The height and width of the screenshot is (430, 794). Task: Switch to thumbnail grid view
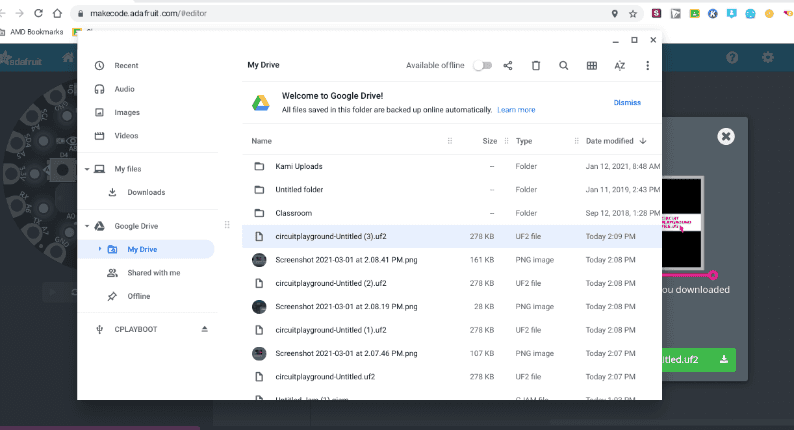[592, 65]
